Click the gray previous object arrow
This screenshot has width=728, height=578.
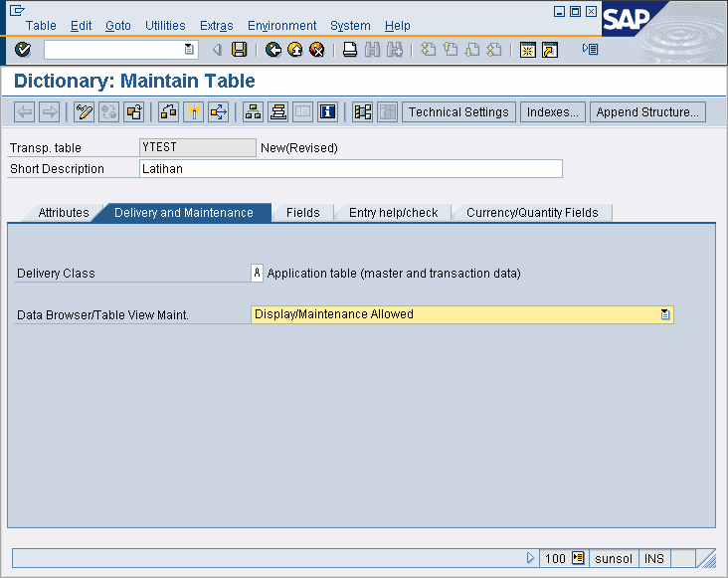[24, 111]
